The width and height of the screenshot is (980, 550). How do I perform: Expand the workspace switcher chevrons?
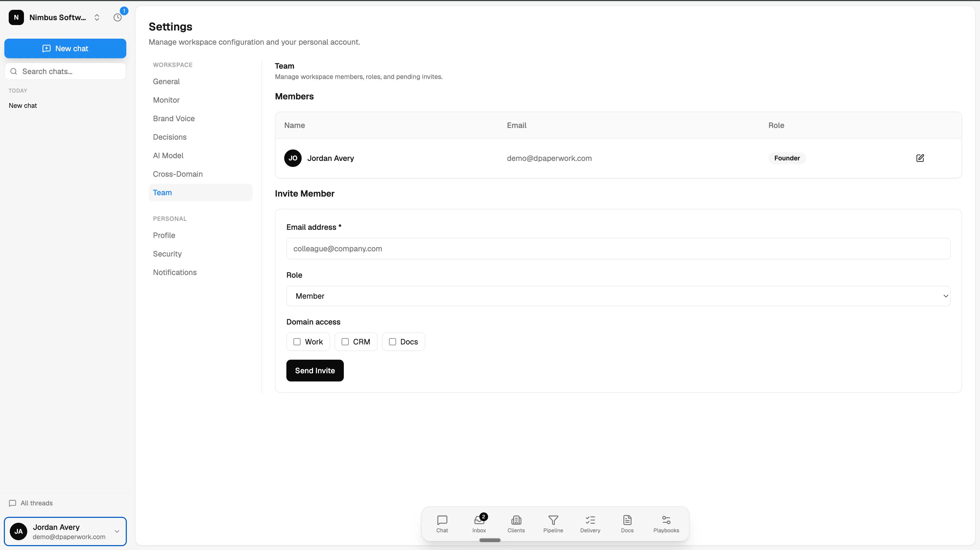[x=97, y=17]
